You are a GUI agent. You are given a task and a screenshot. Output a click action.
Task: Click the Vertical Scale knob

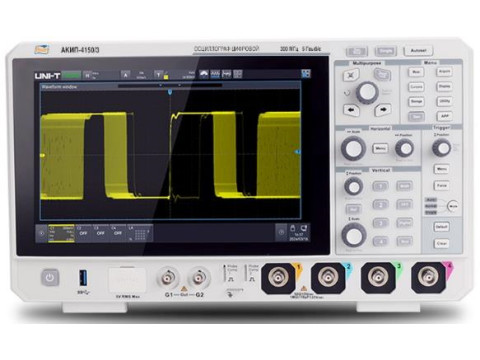click(x=354, y=235)
